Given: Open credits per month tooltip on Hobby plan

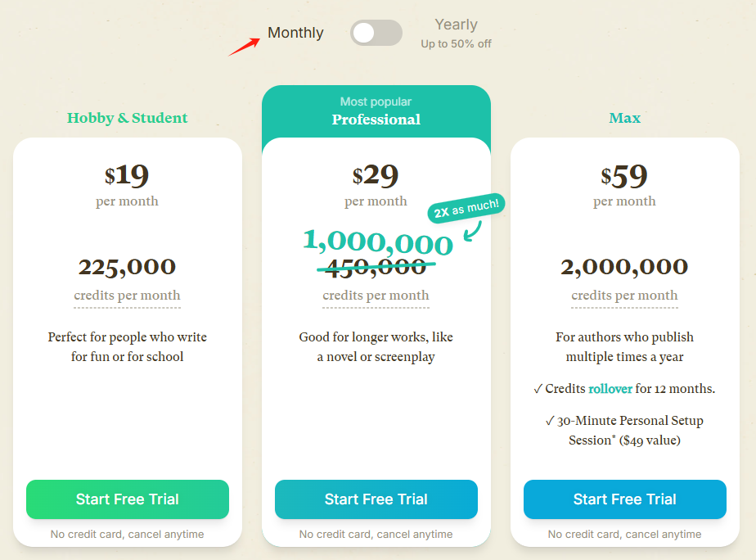Looking at the screenshot, I should pyautogui.click(x=127, y=296).
